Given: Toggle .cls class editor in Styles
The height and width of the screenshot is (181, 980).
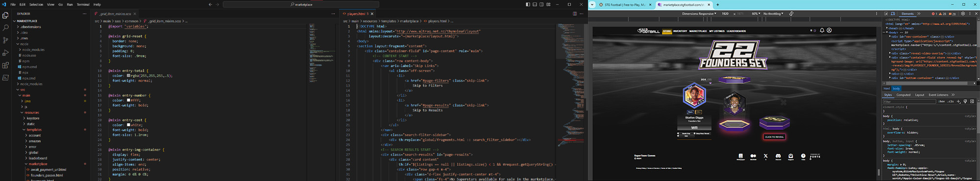Looking at the screenshot, I should (951, 102).
